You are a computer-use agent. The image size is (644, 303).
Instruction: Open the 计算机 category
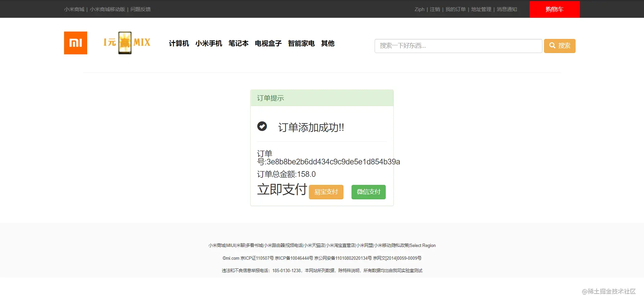click(179, 44)
